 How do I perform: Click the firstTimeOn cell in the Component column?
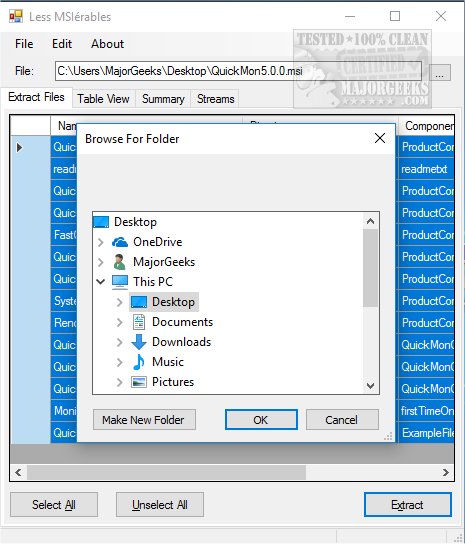click(426, 411)
